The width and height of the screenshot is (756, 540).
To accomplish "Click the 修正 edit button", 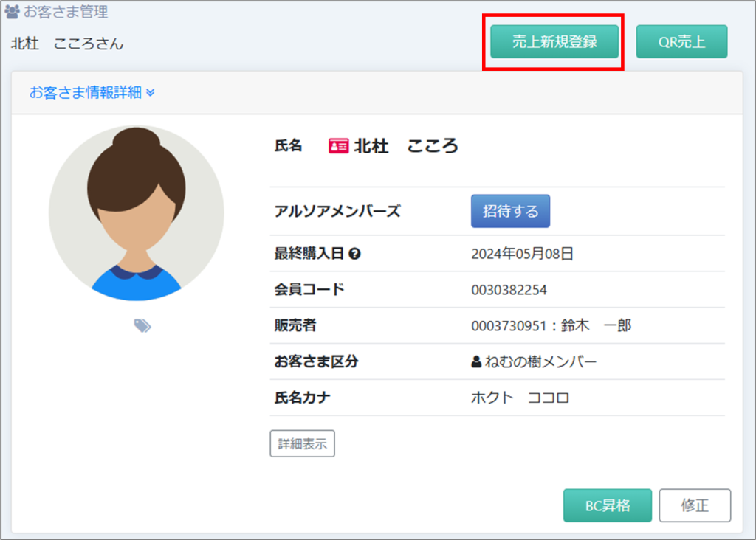I will [x=694, y=505].
